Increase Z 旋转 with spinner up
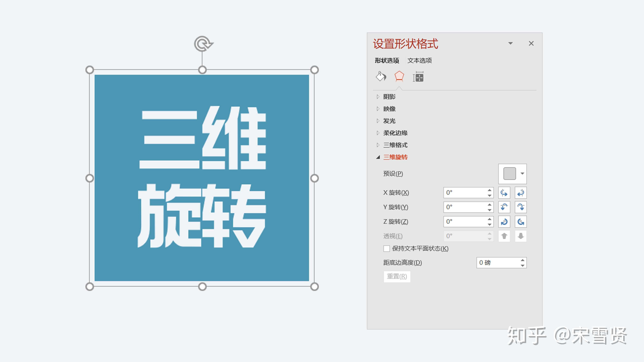This screenshot has height=362, width=644. [489, 219]
